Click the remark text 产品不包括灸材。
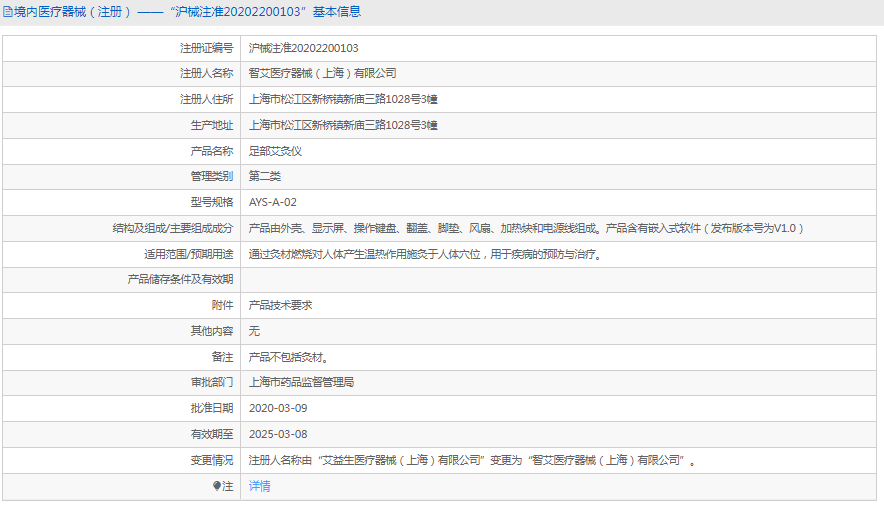 pos(288,357)
